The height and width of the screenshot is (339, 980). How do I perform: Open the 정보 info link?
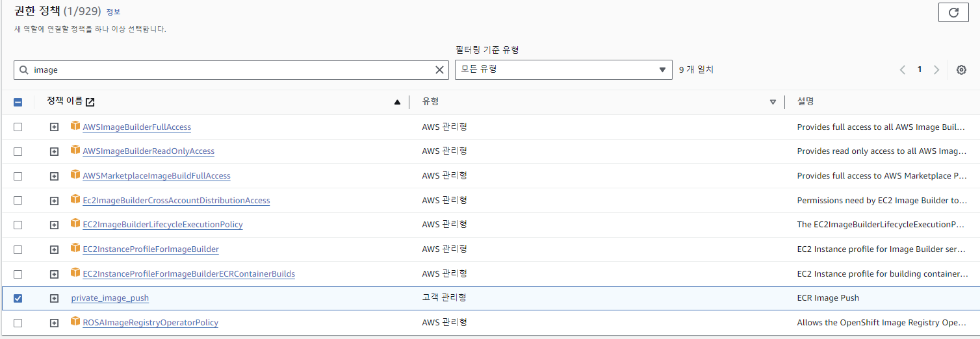click(x=113, y=12)
